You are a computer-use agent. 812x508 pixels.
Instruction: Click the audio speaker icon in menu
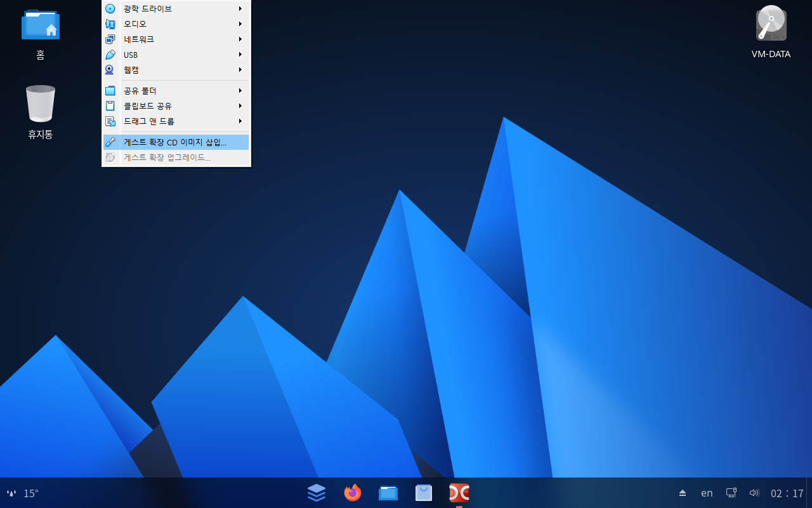tap(110, 24)
